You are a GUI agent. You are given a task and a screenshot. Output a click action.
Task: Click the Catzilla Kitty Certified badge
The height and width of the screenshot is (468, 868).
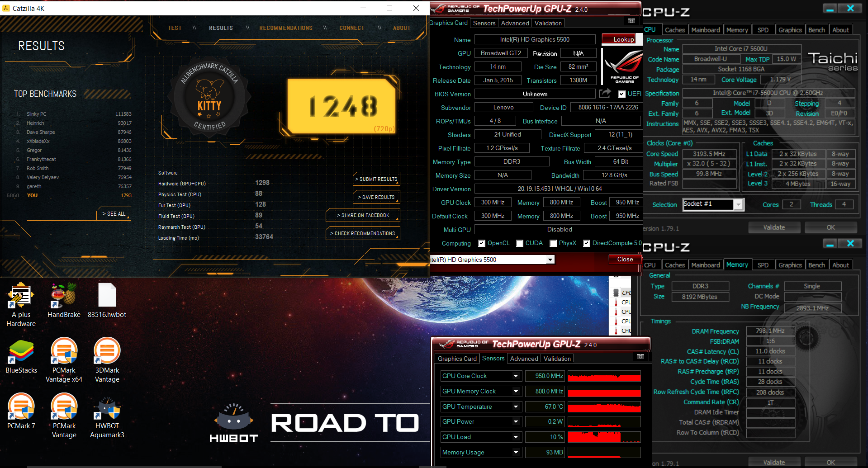[209, 97]
